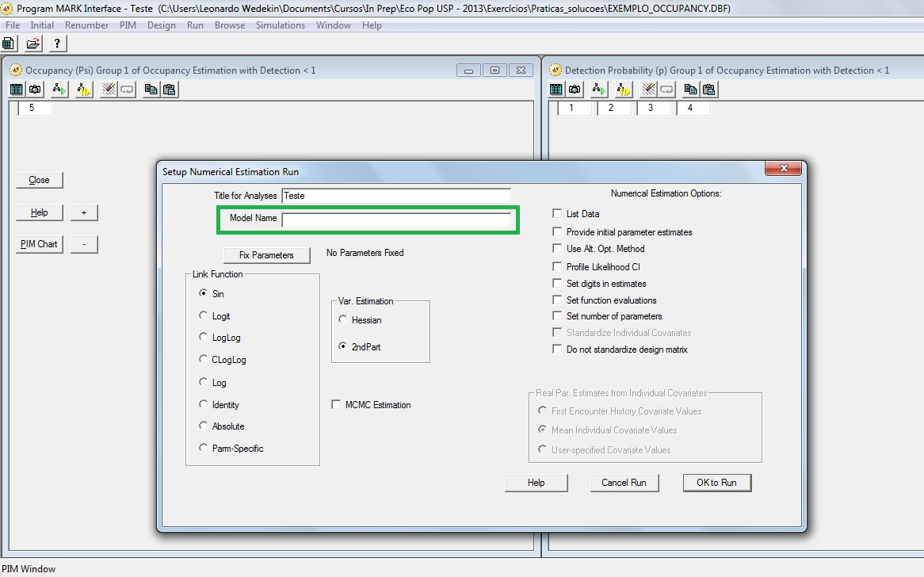The width and height of the screenshot is (924, 577).
Task: Open the Renumber menu
Action: pyautogui.click(x=86, y=25)
